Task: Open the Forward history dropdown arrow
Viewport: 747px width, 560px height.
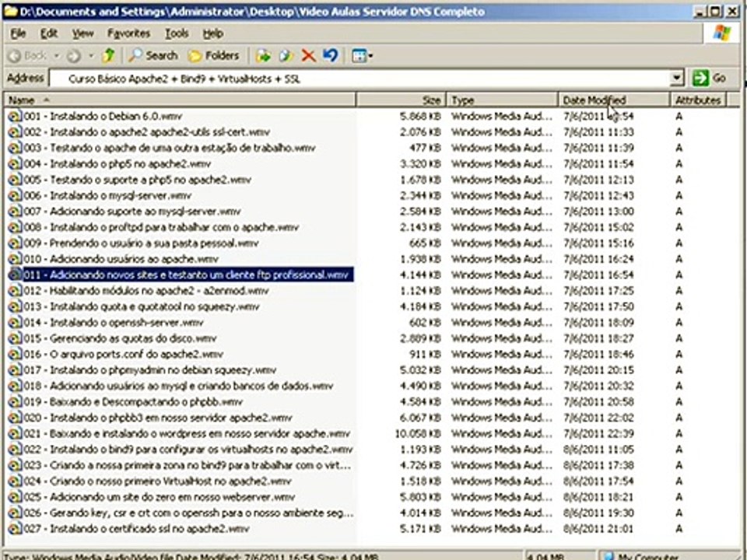Action: (90, 56)
